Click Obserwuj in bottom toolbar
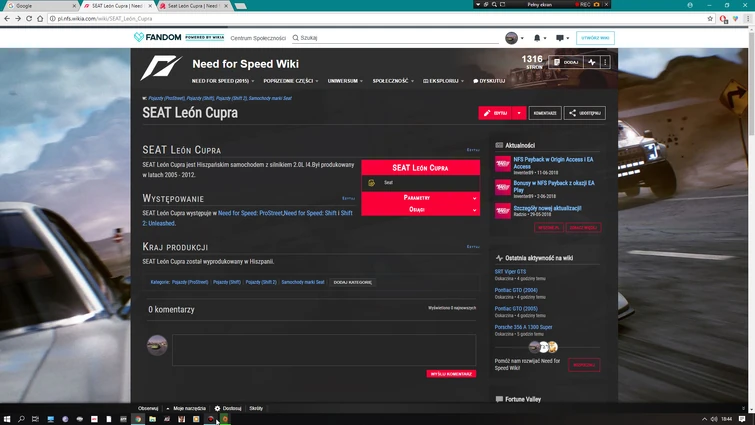Image resolution: width=755 pixels, height=425 pixels. click(x=148, y=408)
